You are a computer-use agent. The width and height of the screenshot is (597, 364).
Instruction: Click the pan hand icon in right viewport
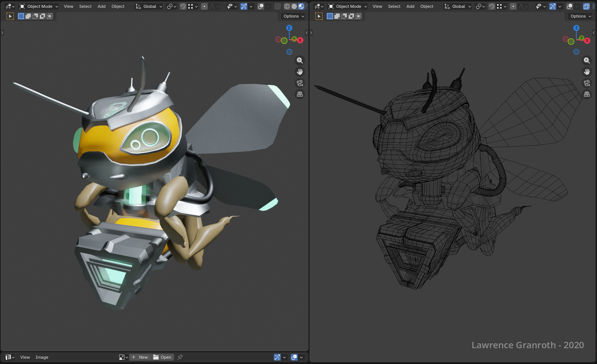click(586, 72)
